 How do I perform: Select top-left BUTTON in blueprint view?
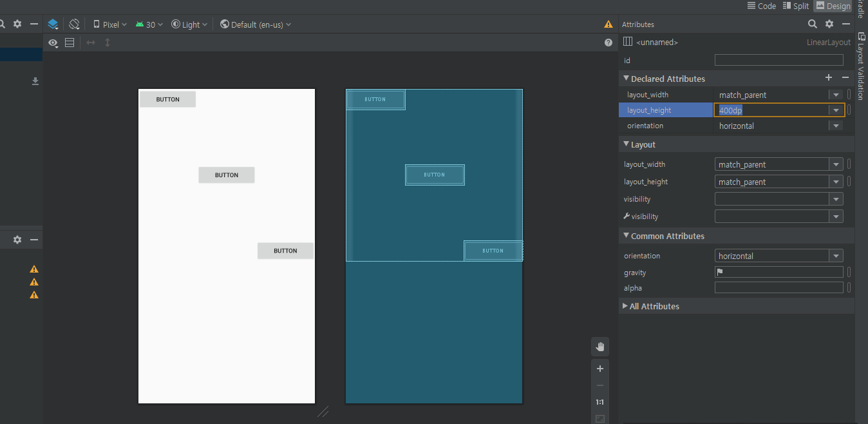click(x=376, y=99)
